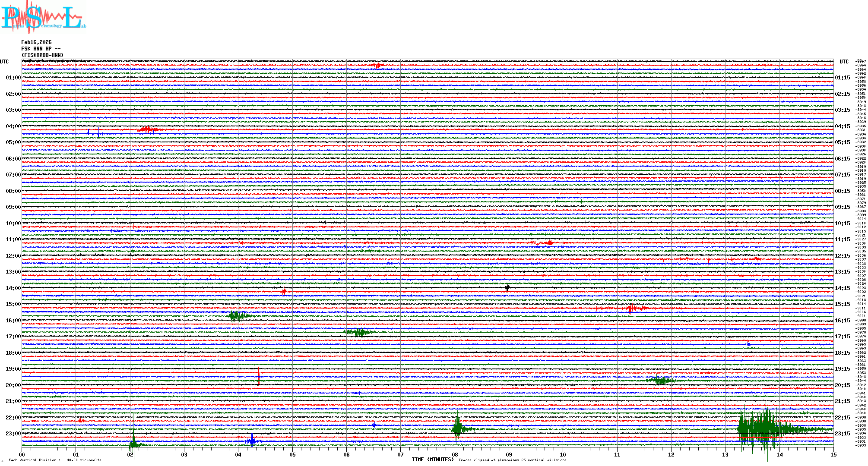Click the 22:15 label on right axis
This screenshot has height=466, width=868.
(x=842, y=418)
